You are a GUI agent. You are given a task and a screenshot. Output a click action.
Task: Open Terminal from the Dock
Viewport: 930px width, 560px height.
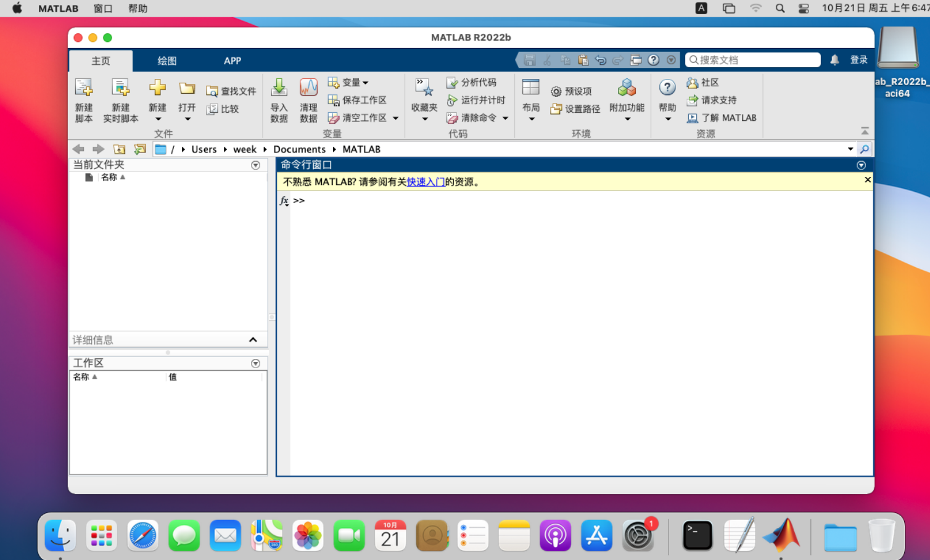pyautogui.click(x=697, y=535)
